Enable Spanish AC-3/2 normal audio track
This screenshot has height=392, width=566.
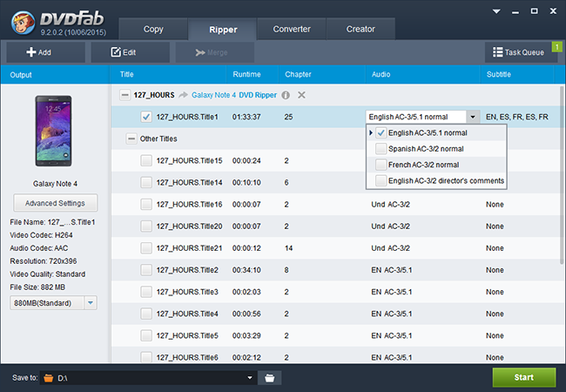point(381,149)
